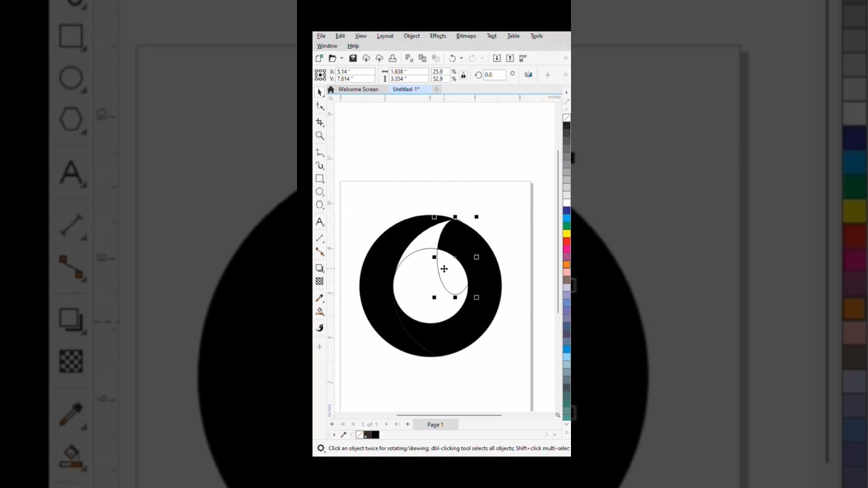Select the Page 1 tab

pos(435,424)
